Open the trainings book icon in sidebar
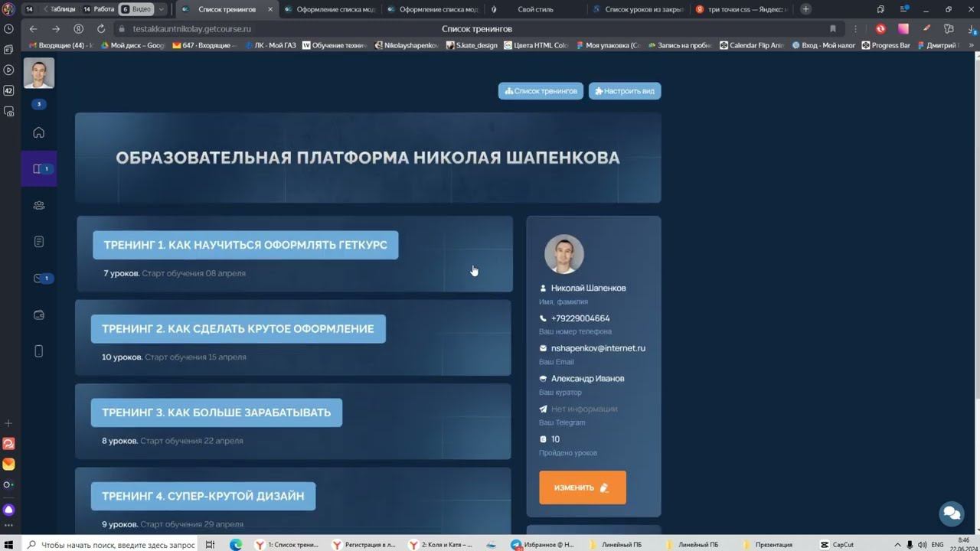Viewport: 980px width, 551px height. [x=39, y=168]
